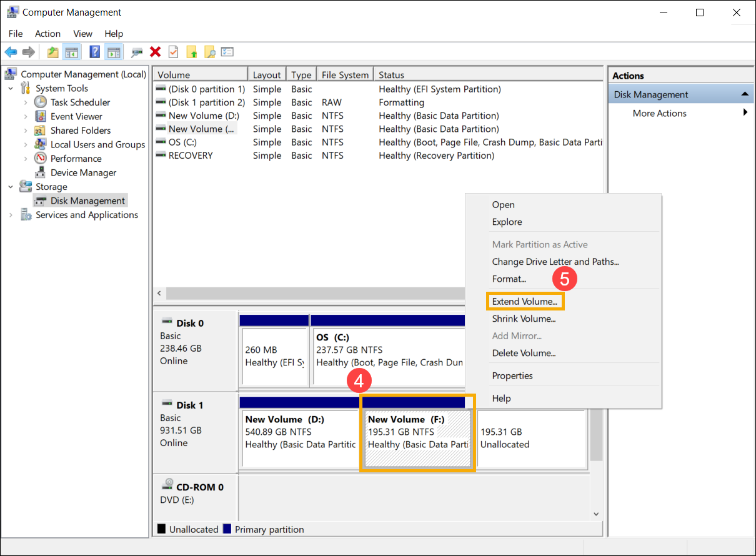The image size is (756, 556).
Task: Open the Device Manager icon in tree
Action: click(x=41, y=173)
